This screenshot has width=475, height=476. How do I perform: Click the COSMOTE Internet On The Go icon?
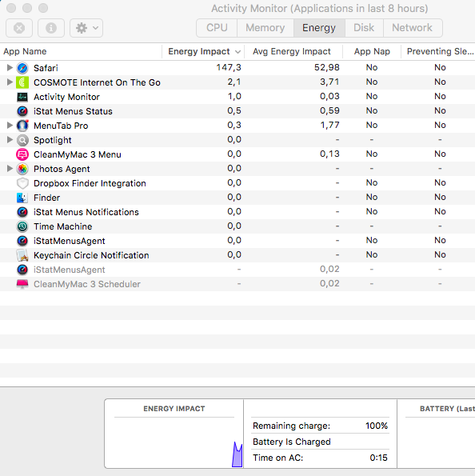pos(22,82)
